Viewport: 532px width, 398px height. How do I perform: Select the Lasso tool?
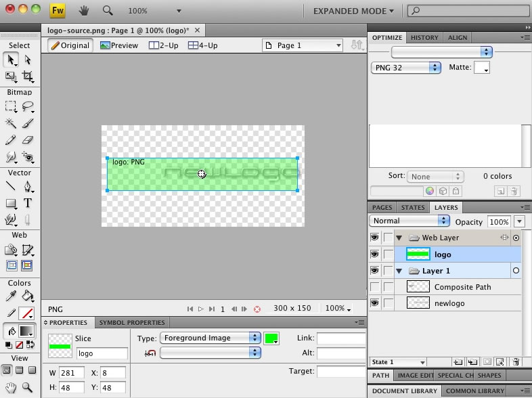pos(28,106)
